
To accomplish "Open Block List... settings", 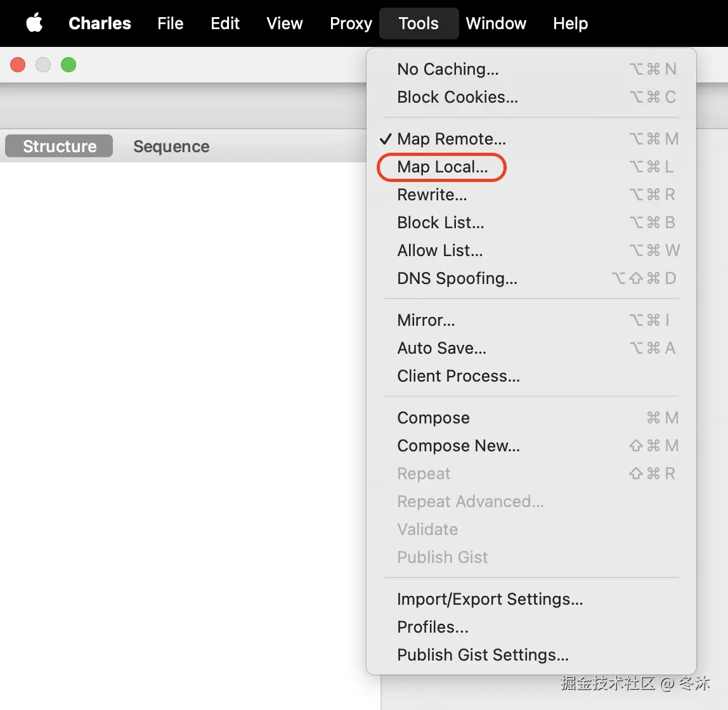I will 531,223.
